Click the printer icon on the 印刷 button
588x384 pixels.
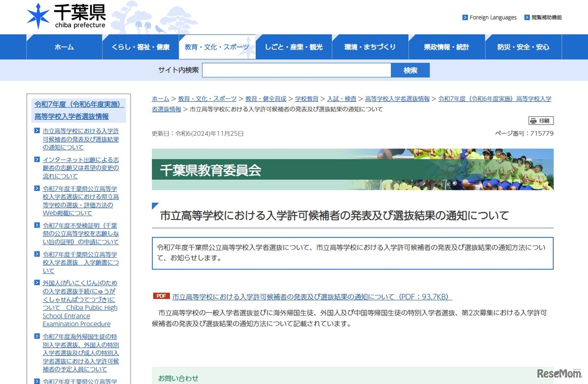533,120
